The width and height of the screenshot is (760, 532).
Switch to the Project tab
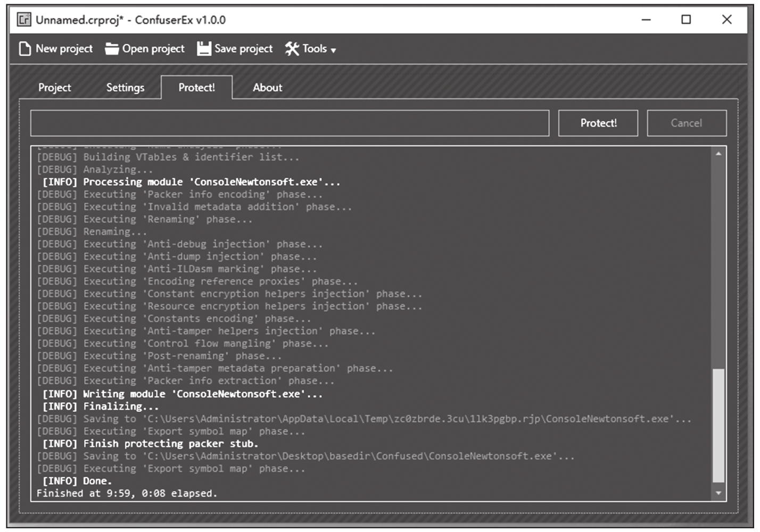pos(54,88)
